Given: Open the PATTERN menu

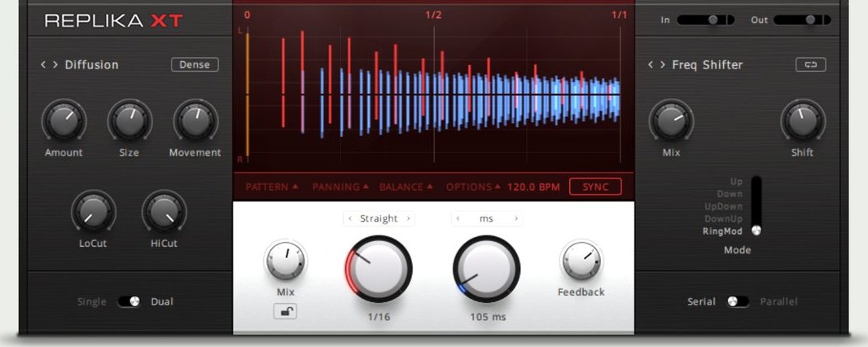Looking at the screenshot, I should 272,187.
